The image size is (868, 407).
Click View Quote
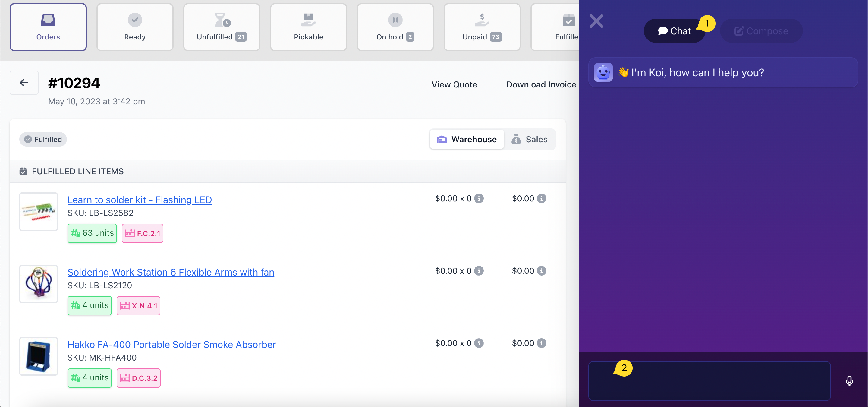click(x=454, y=85)
